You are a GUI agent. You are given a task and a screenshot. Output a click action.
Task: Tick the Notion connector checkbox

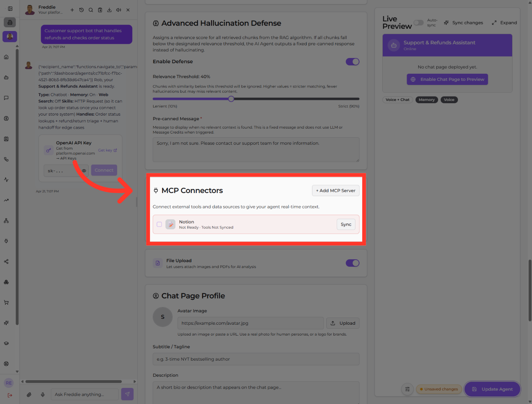point(159,224)
